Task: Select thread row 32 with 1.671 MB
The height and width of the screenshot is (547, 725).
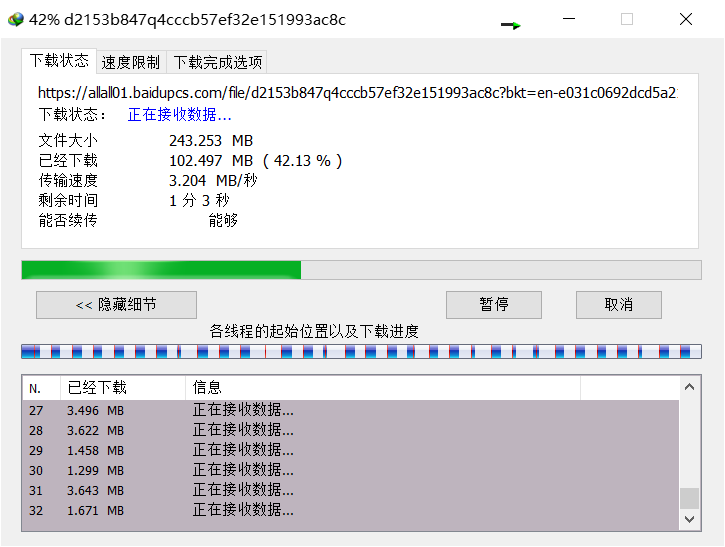Action: click(x=350, y=510)
